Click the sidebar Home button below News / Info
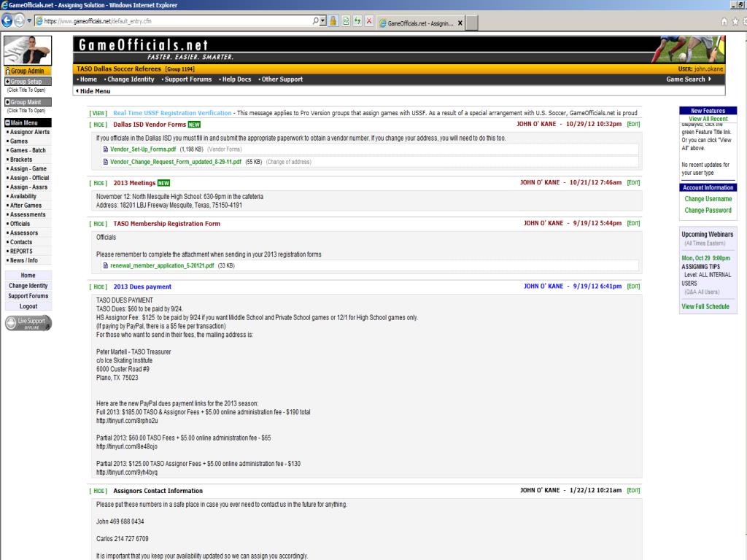Screen dimensions: 747x560 point(28,275)
